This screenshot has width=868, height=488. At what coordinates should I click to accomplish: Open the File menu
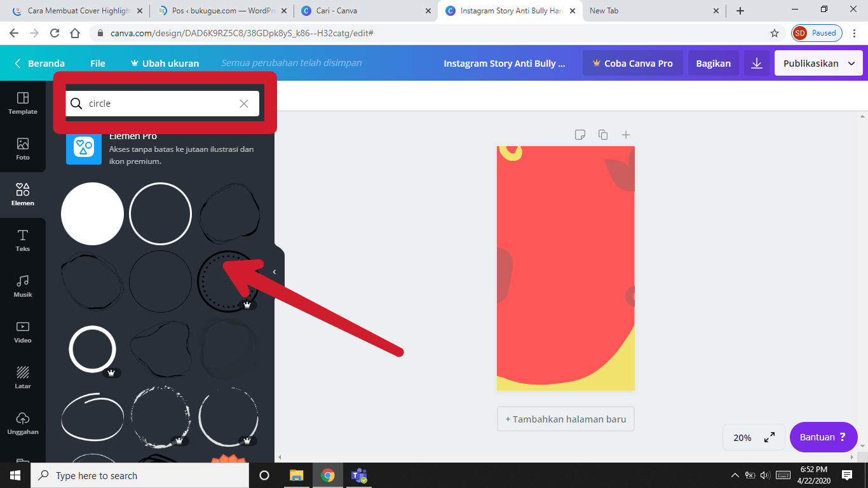tap(98, 63)
